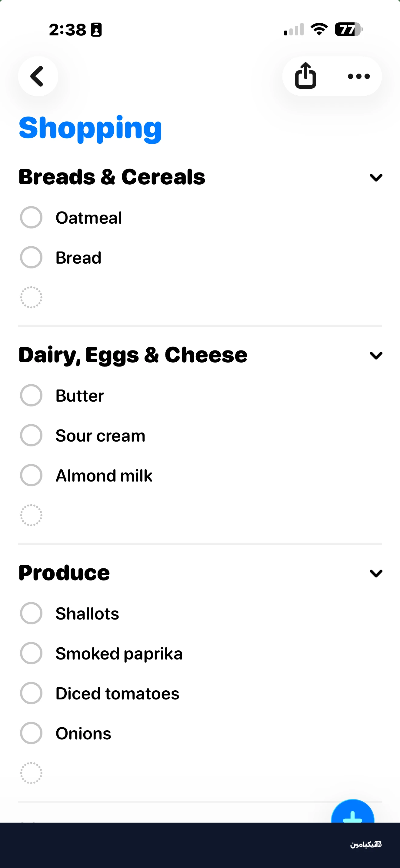Open the three-dot more options menu
Image resolution: width=400 pixels, height=868 pixels.
pos(359,77)
